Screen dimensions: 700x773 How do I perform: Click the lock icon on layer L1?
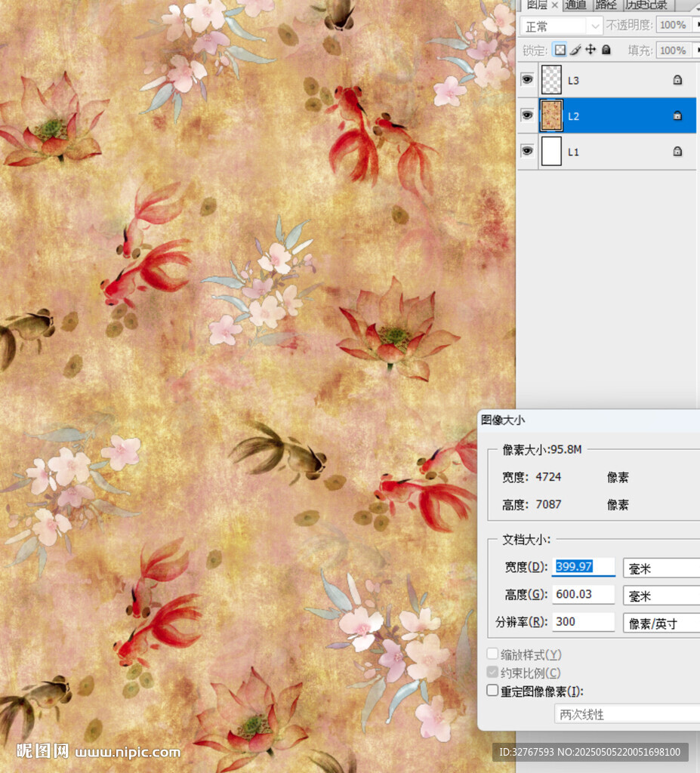click(x=677, y=152)
